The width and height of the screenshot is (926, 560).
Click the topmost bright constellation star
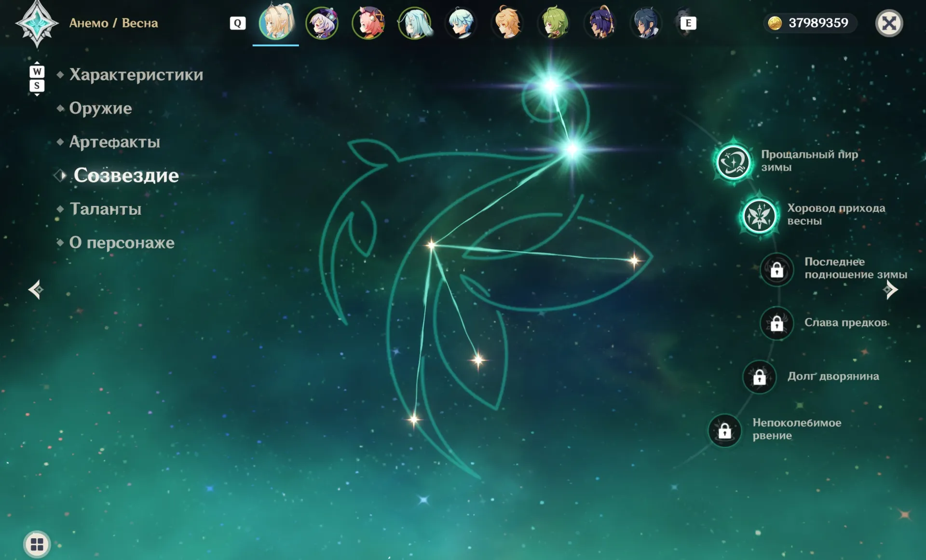click(x=550, y=86)
